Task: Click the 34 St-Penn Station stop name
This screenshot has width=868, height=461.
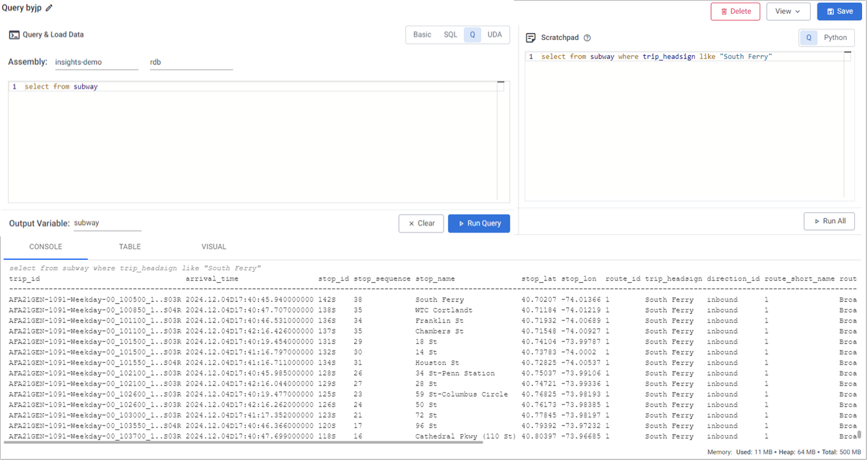Action: [x=455, y=374]
